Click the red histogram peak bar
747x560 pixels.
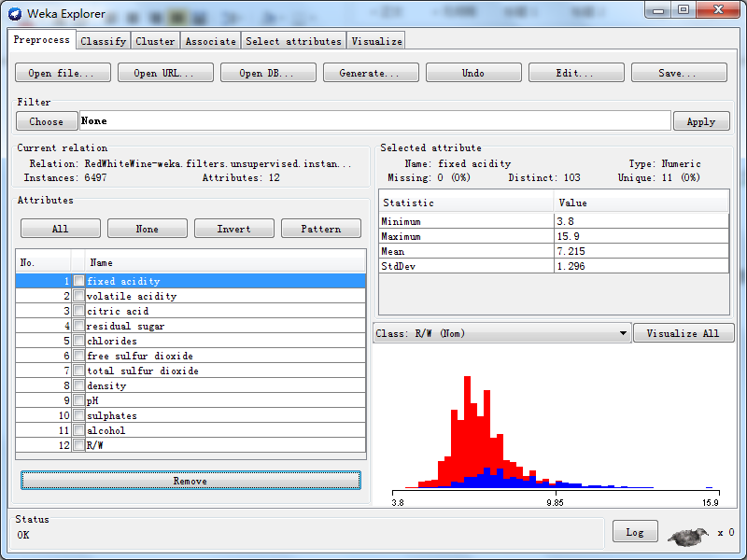coord(468,427)
